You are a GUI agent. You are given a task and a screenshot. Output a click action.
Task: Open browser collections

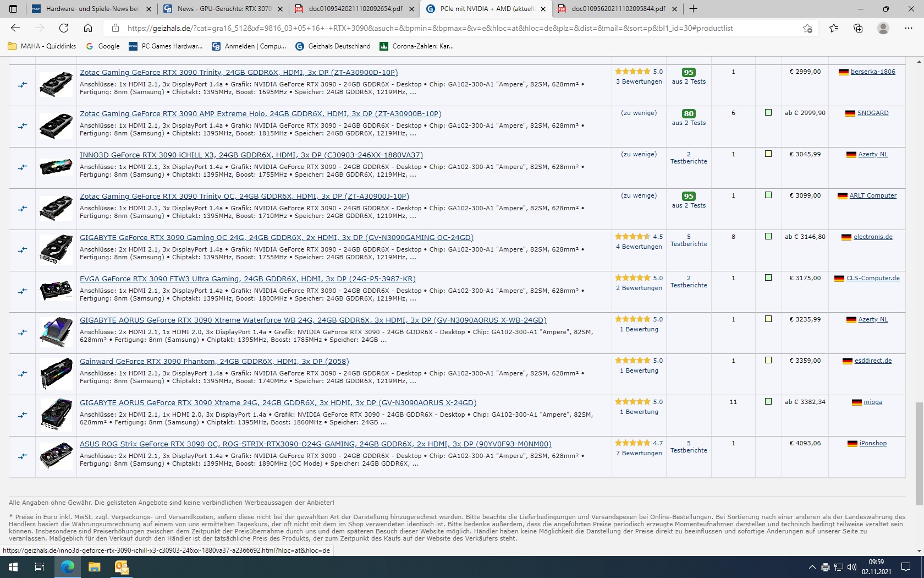[x=858, y=28]
